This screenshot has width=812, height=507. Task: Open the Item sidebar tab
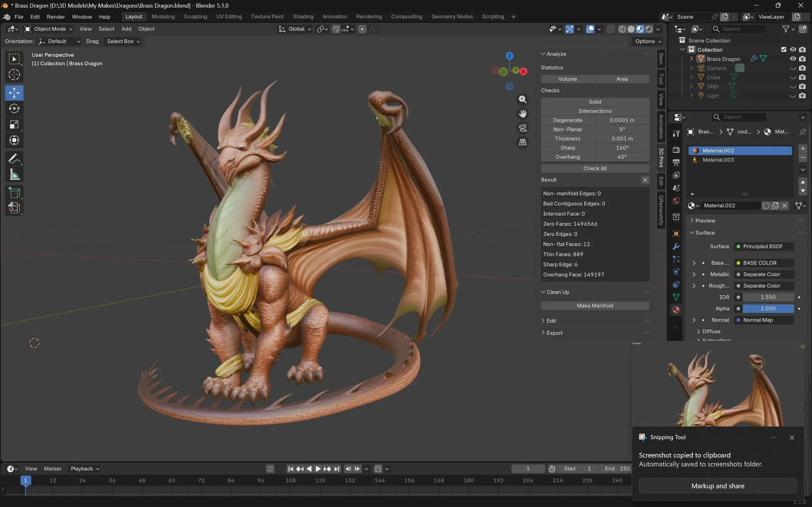coord(661,59)
